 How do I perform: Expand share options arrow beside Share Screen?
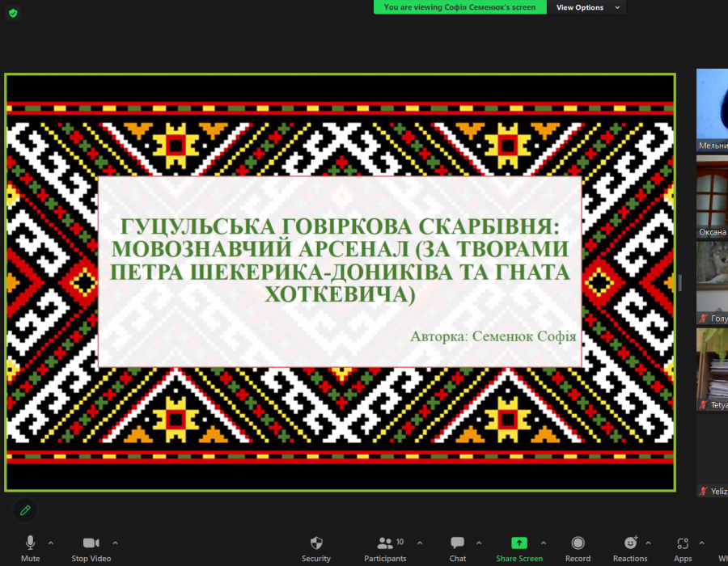pyautogui.click(x=543, y=543)
